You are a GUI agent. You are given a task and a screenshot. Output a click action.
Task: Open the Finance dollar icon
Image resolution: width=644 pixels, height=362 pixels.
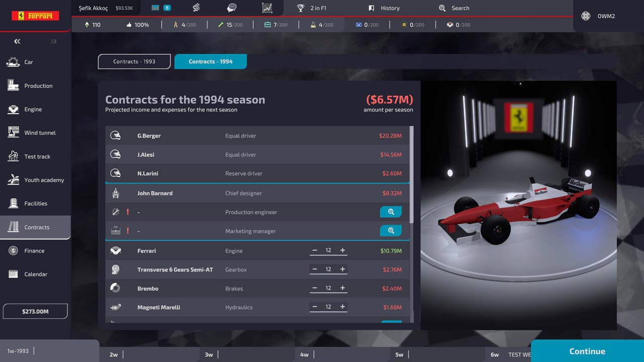(13, 250)
